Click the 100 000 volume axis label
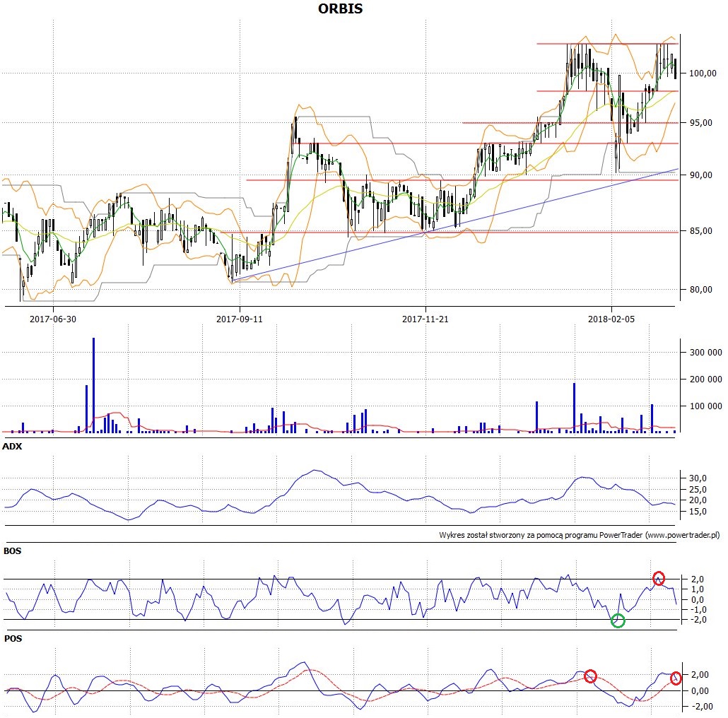 (x=705, y=406)
